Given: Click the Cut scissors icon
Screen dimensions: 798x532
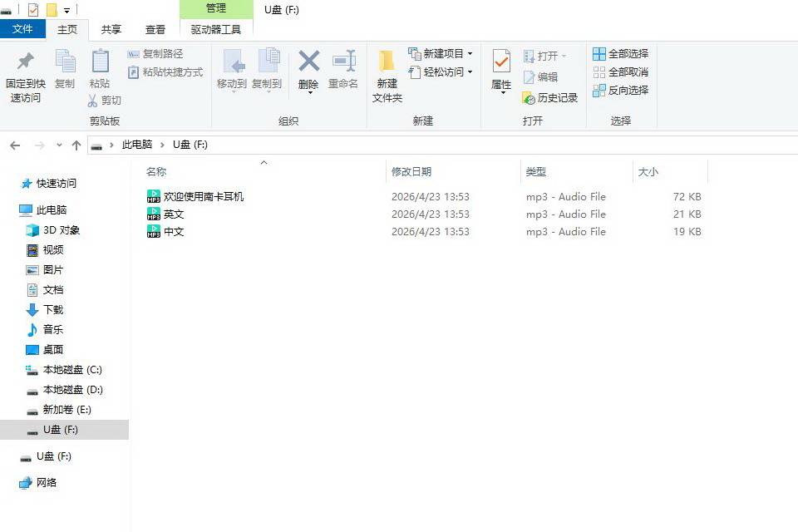Looking at the screenshot, I should coord(92,101).
